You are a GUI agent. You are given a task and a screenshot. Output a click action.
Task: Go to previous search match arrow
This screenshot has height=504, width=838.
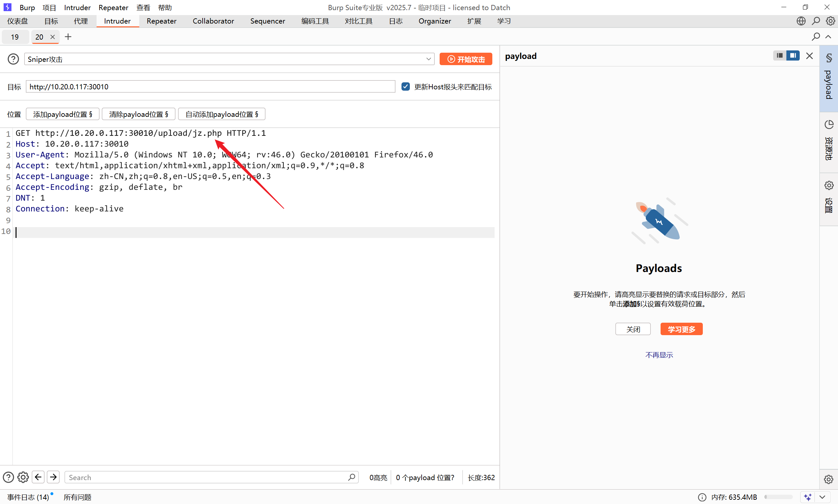[38, 477]
